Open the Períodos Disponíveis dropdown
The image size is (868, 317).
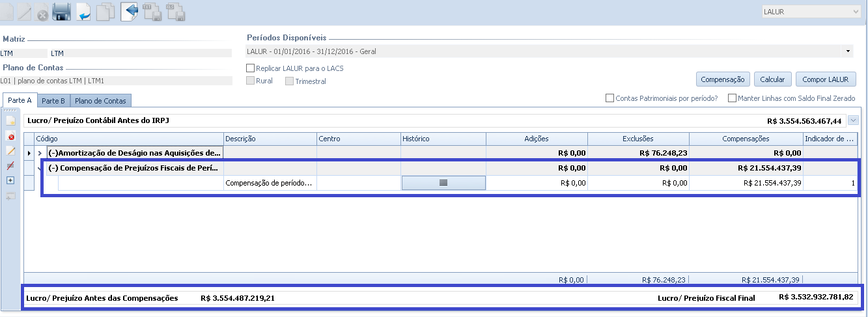[848, 51]
